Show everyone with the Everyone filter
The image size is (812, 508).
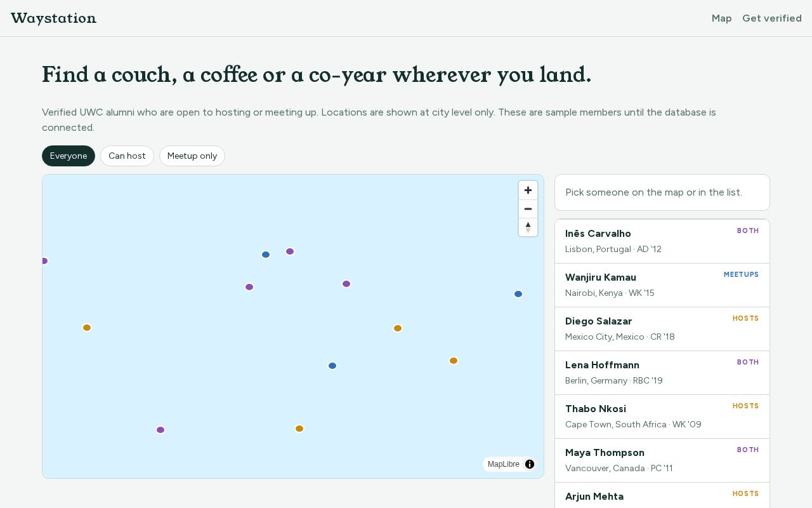69,156
